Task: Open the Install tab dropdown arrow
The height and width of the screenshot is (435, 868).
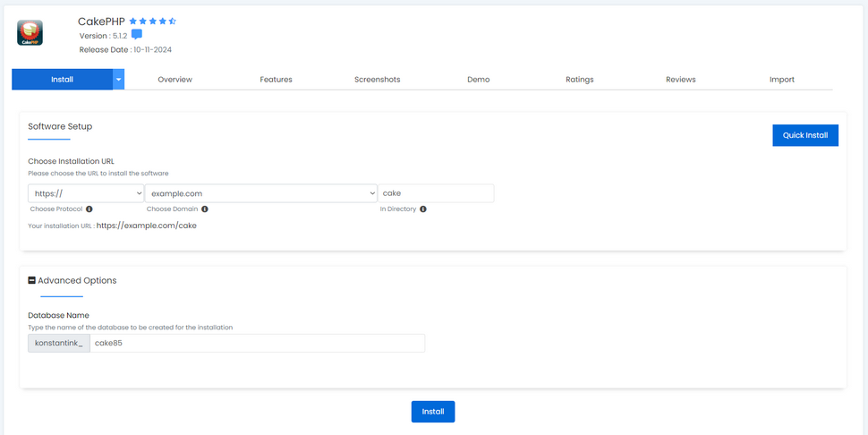Action: (x=118, y=79)
